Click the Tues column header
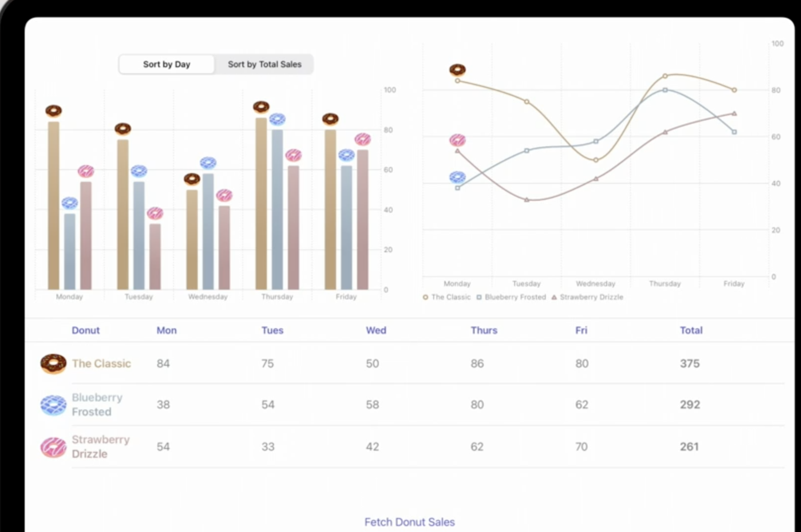 click(272, 330)
